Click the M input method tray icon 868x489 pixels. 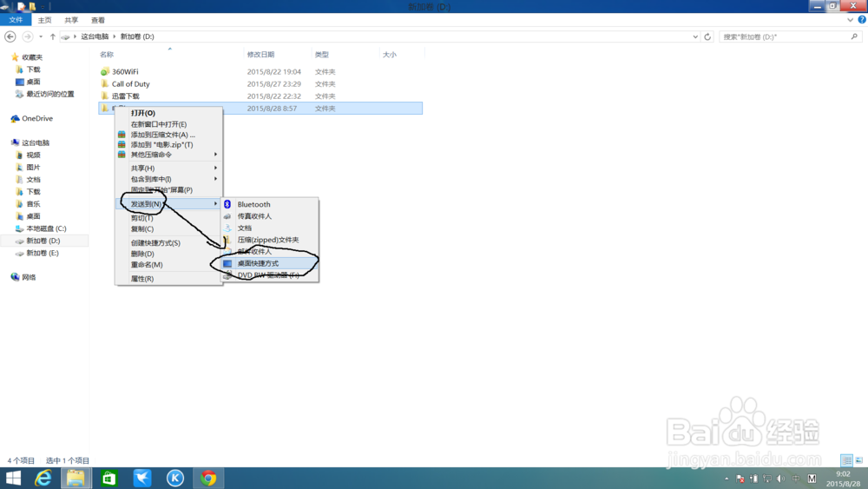pyautogui.click(x=812, y=479)
